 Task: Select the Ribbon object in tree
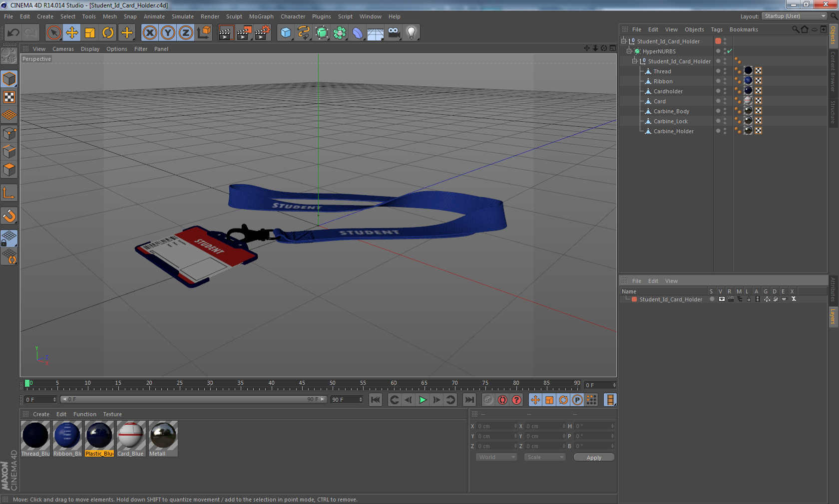(x=663, y=81)
